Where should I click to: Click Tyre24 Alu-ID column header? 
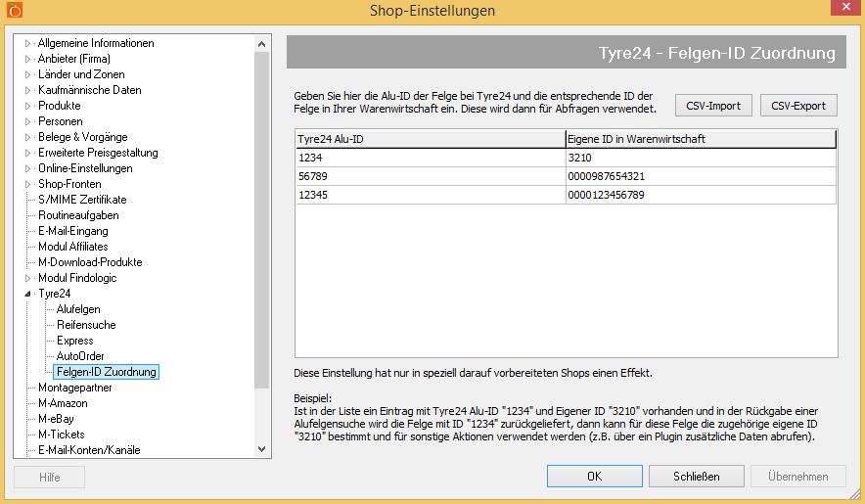[x=431, y=139]
